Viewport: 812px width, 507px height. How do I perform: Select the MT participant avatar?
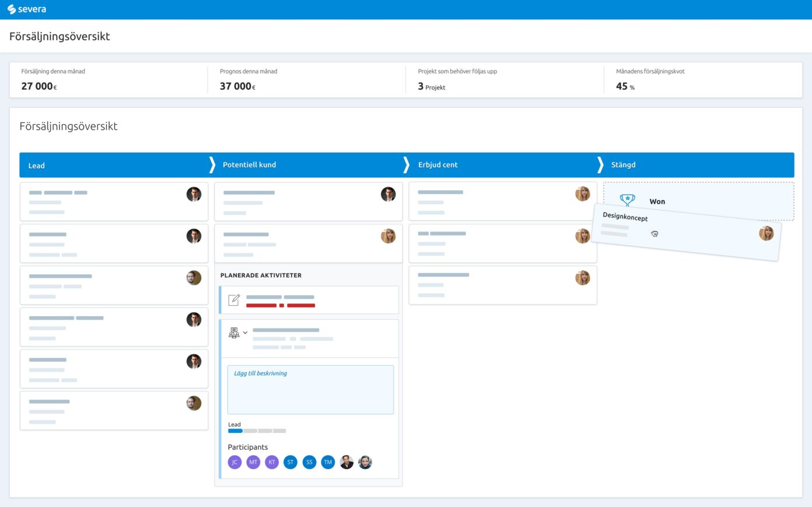point(253,462)
